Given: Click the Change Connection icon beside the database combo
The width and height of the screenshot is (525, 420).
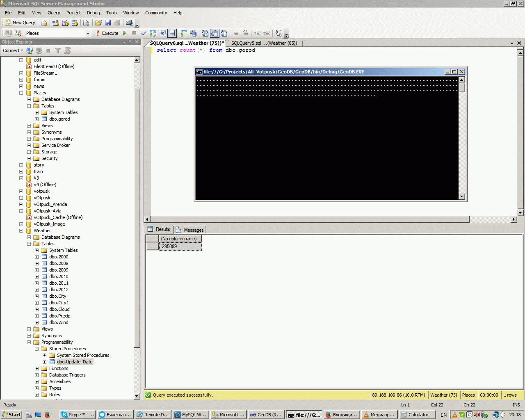Looking at the screenshot, I should coord(18,33).
